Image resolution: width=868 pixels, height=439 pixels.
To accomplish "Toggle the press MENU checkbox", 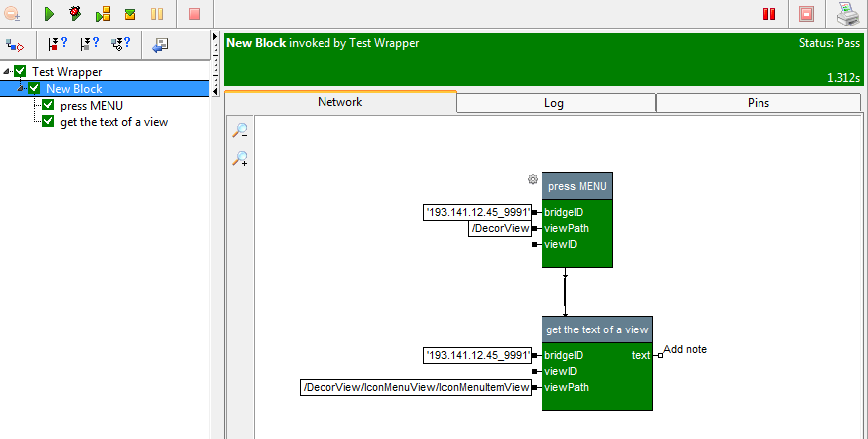I will click(48, 106).
